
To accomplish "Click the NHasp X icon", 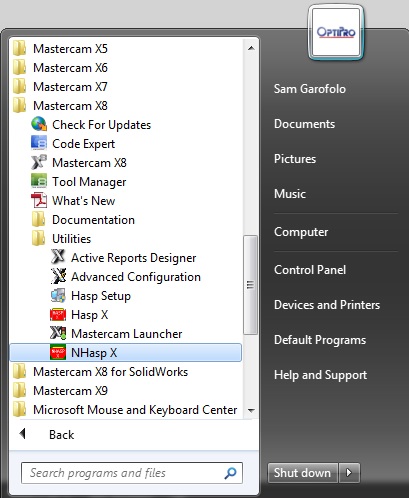I will click(58, 352).
